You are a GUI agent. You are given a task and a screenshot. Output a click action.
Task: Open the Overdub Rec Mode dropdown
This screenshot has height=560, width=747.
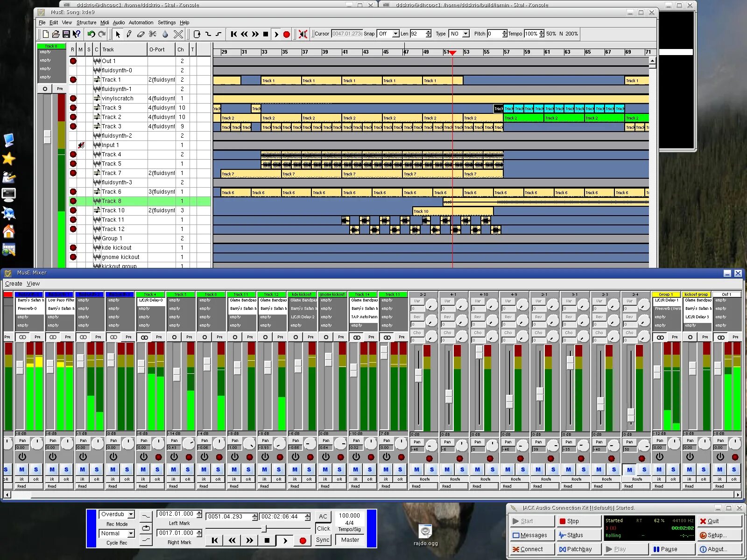pyautogui.click(x=117, y=514)
